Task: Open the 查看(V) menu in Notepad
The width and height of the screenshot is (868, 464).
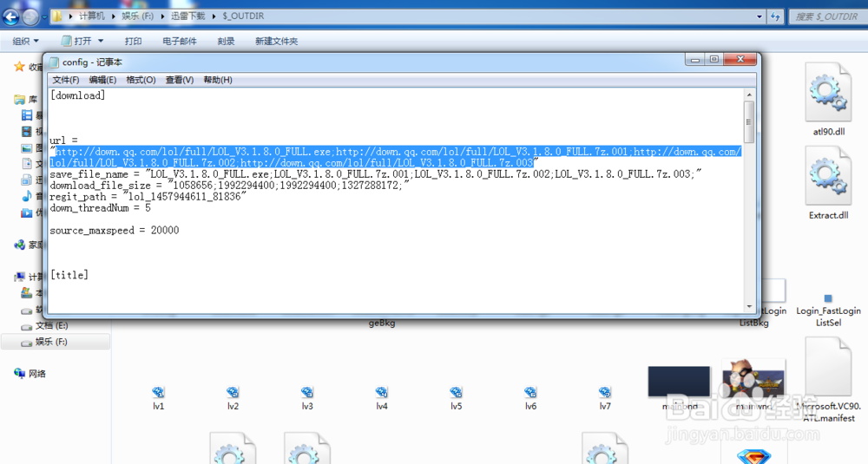Action: tap(180, 80)
